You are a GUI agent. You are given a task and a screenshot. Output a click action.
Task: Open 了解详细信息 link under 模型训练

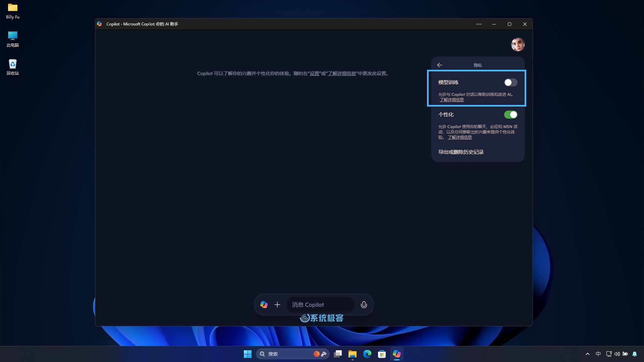pyautogui.click(x=452, y=100)
